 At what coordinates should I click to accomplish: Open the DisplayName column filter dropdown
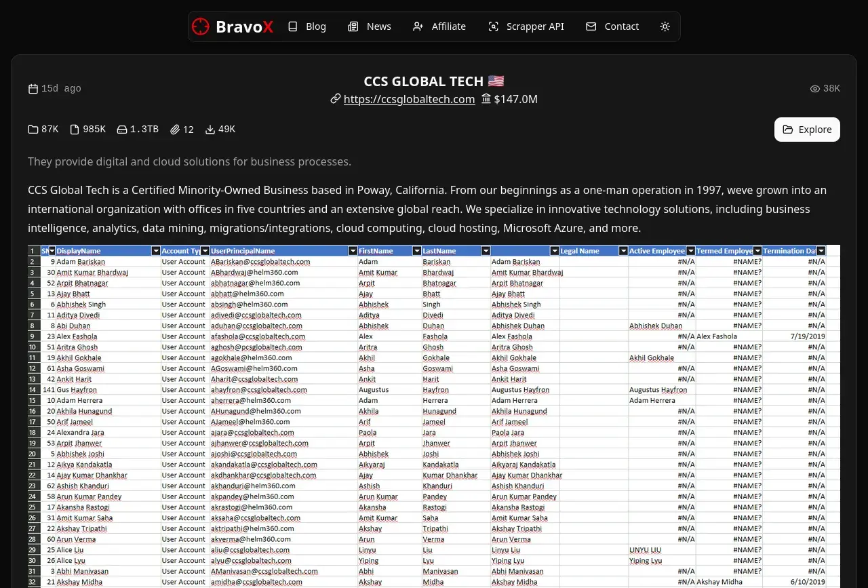click(156, 251)
